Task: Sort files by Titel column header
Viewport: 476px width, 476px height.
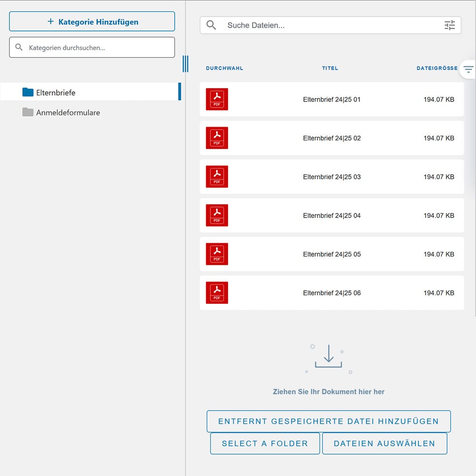Action: coord(330,69)
